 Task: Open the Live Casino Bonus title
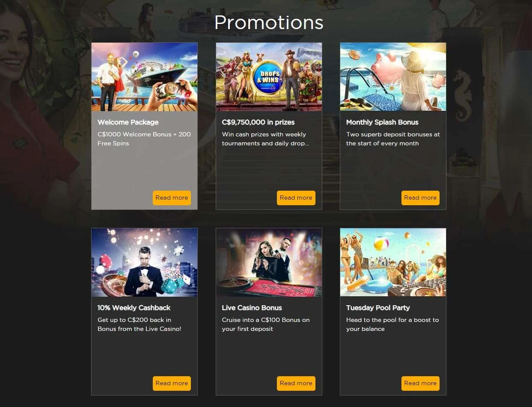(252, 308)
